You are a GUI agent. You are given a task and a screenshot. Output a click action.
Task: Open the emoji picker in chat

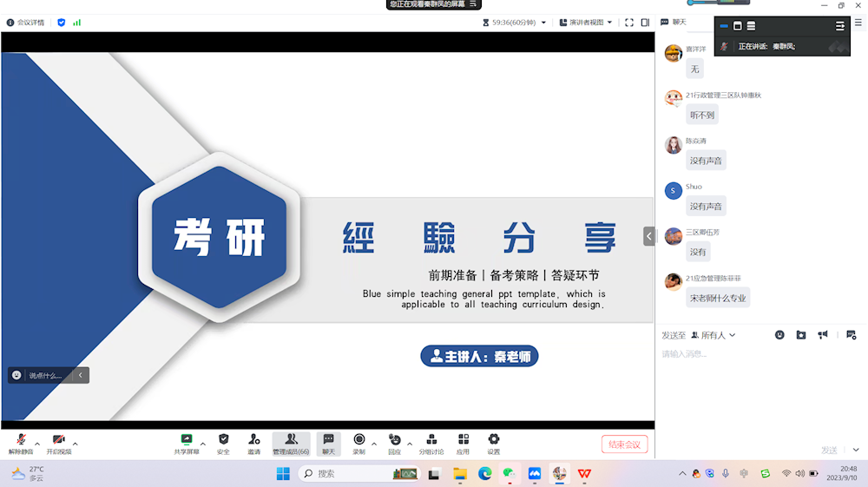point(779,335)
